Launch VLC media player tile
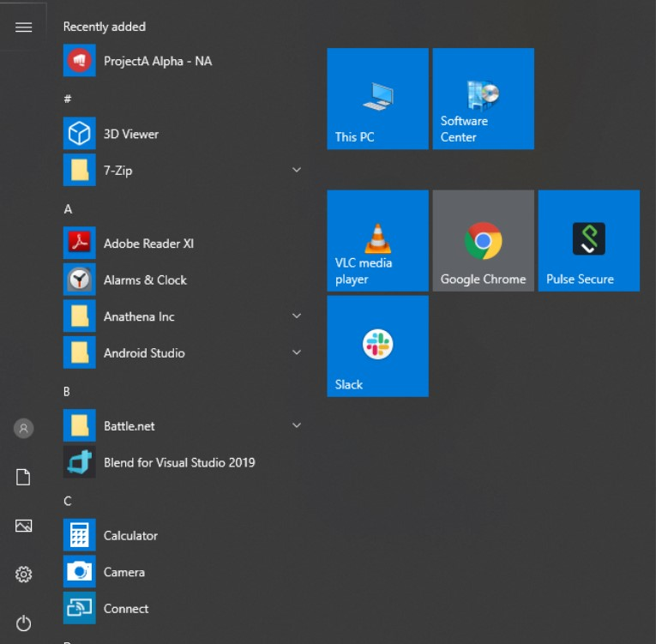Image resolution: width=656 pixels, height=644 pixels. coord(377,241)
